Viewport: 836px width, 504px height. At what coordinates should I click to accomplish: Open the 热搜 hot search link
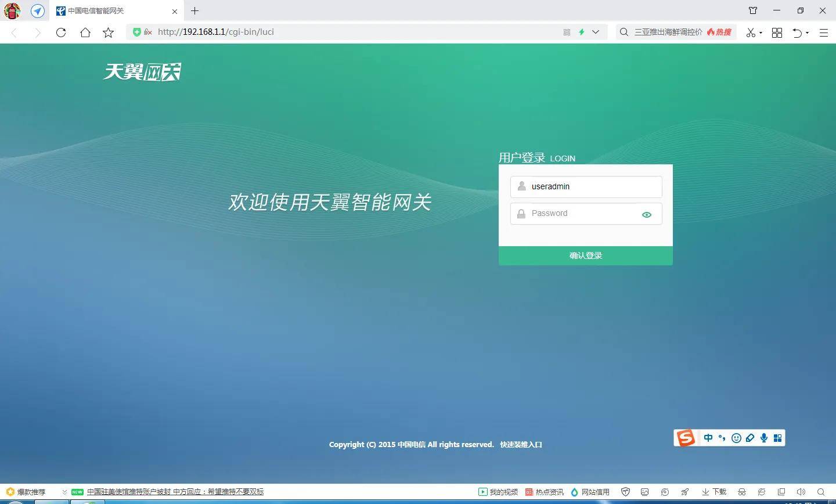pyautogui.click(x=719, y=32)
